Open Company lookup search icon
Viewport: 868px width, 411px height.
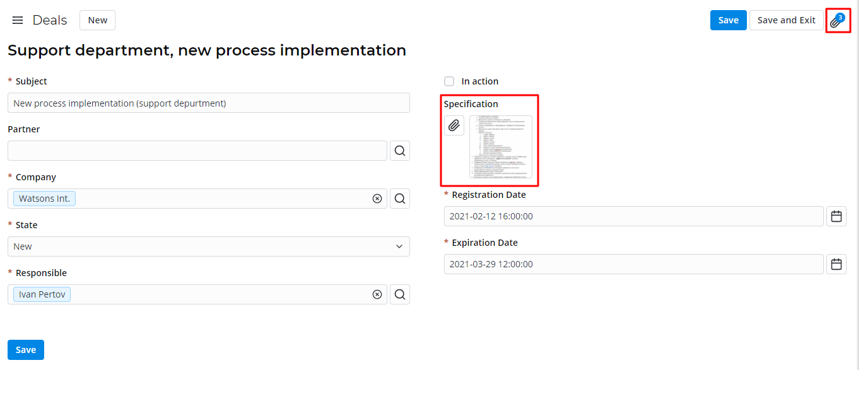(400, 199)
